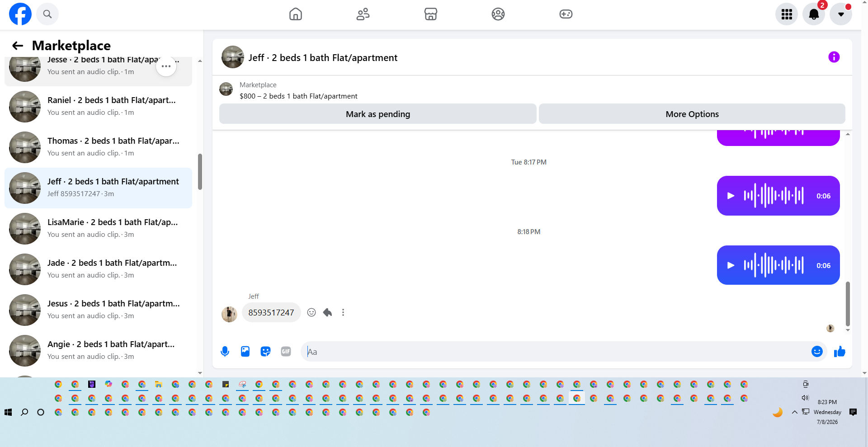Open the Thomas conversation
Screen dimensions: 868x447
click(x=98, y=147)
